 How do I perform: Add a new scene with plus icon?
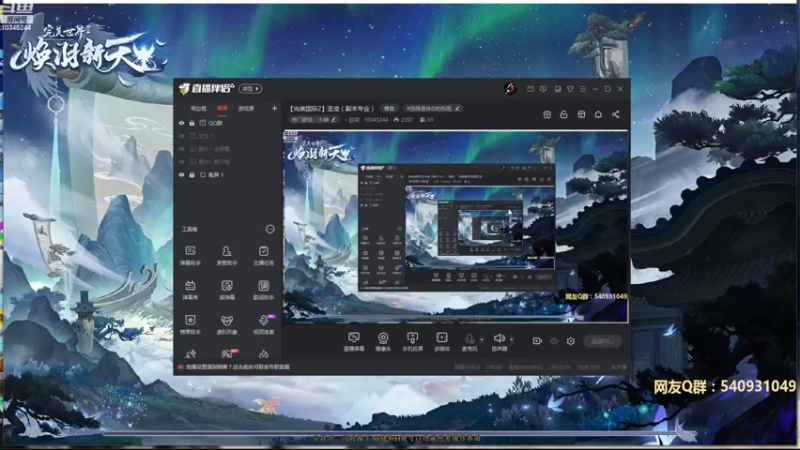point(274,108)
